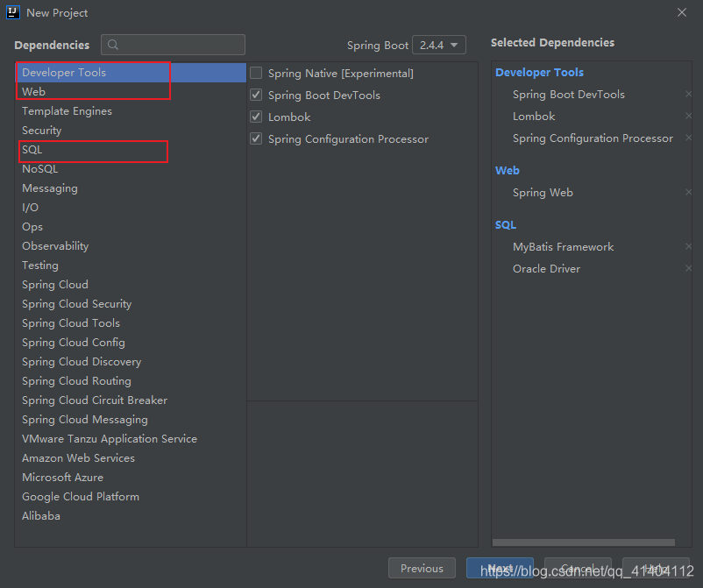Image resolution: width=703 pixels, height=588 pixels.
Task: Click MyBatis Framework in selected dependencies
Action: click(563, 246)
